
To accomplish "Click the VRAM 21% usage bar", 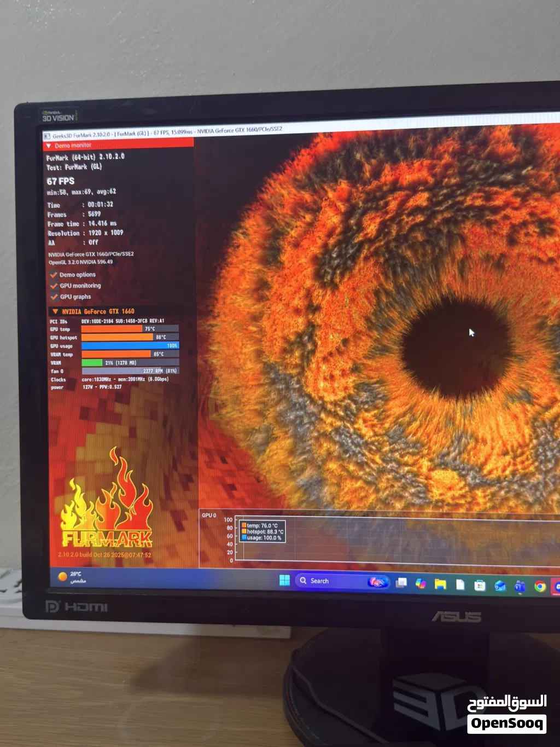I will 130,362.
